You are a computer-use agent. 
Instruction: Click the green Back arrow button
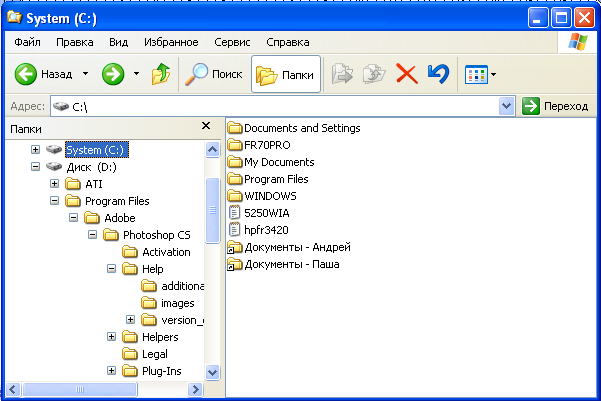pyautogui.click(x=26, y=74)
